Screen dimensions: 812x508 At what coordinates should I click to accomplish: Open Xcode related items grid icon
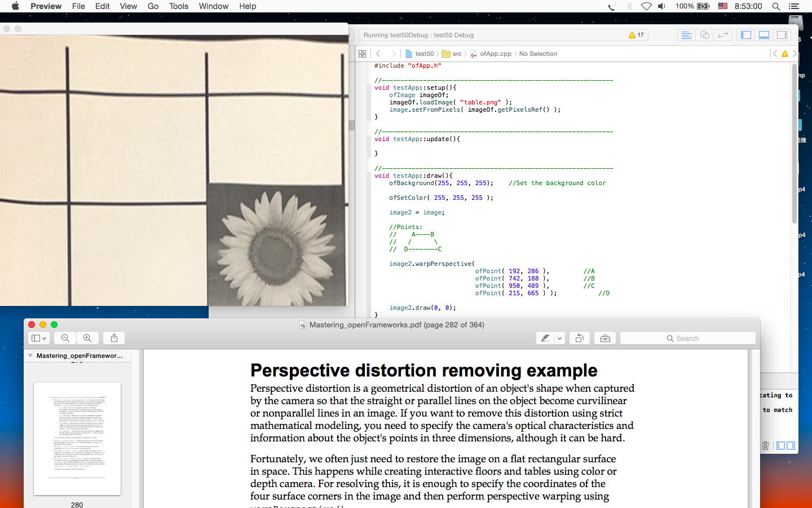coord(362,54)
